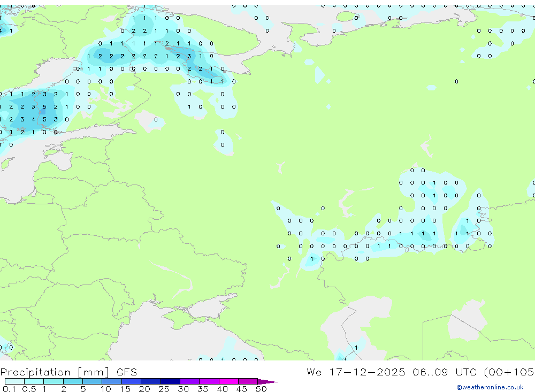
Task: Pick the 1–2 mm legend color swatch
Action: pos(53,381)
